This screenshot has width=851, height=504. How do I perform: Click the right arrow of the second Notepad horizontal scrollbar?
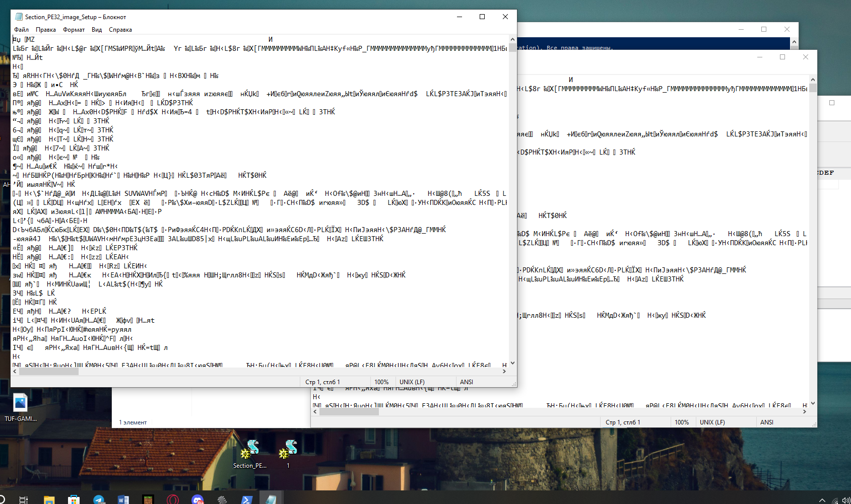pyautogui.click(x=804, y=412)
